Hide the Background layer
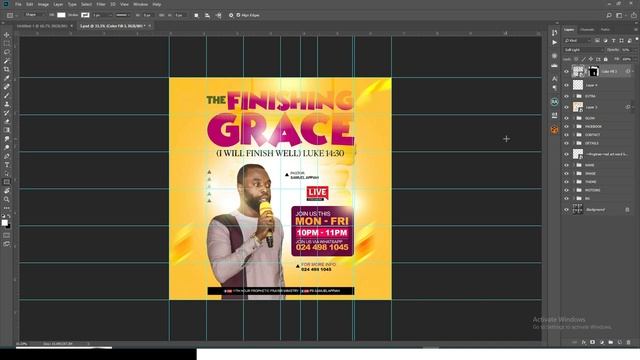640x360 pixels. [566, 210]
